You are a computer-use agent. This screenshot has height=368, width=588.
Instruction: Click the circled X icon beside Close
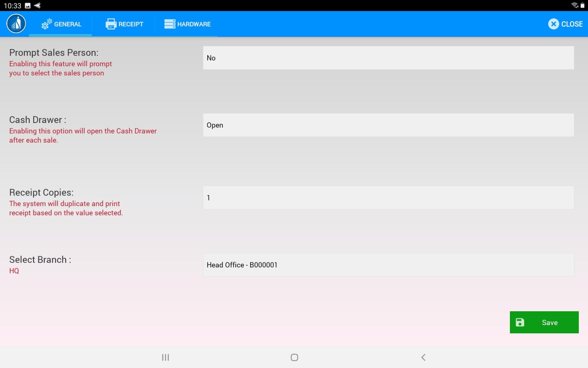(x=553, y=24)
